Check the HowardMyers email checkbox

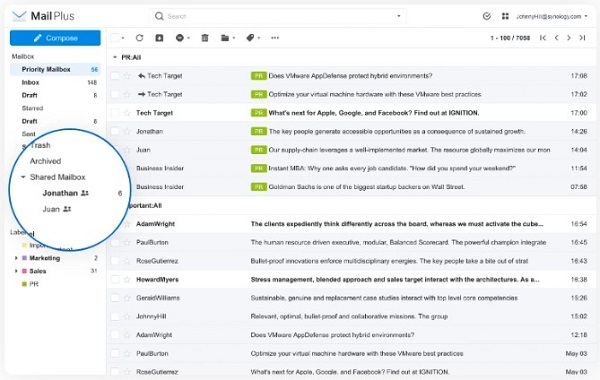pyautogui.click(x=115, y=279)
